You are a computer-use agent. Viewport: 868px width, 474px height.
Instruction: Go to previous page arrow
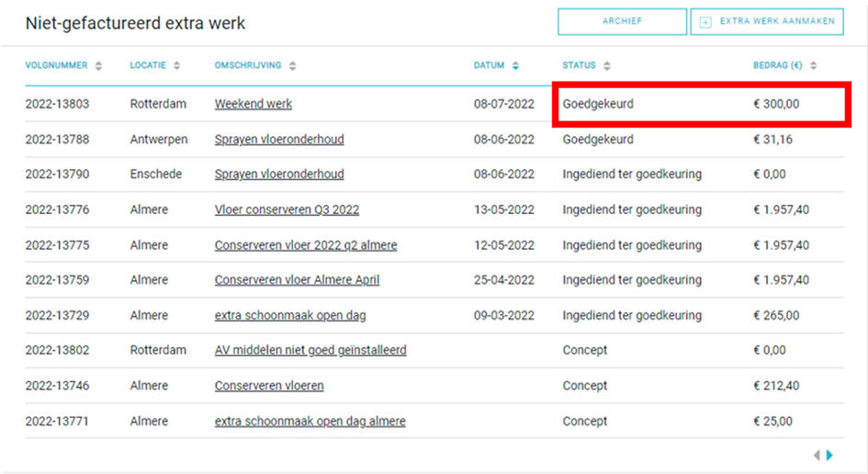click(x=817, y=456)
